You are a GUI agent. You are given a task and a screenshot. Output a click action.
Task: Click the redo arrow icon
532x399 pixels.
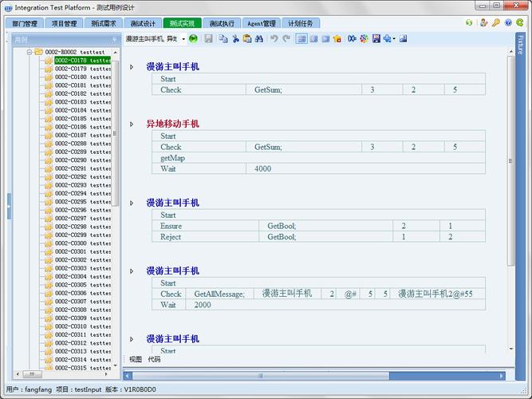(x=286, y=38)
